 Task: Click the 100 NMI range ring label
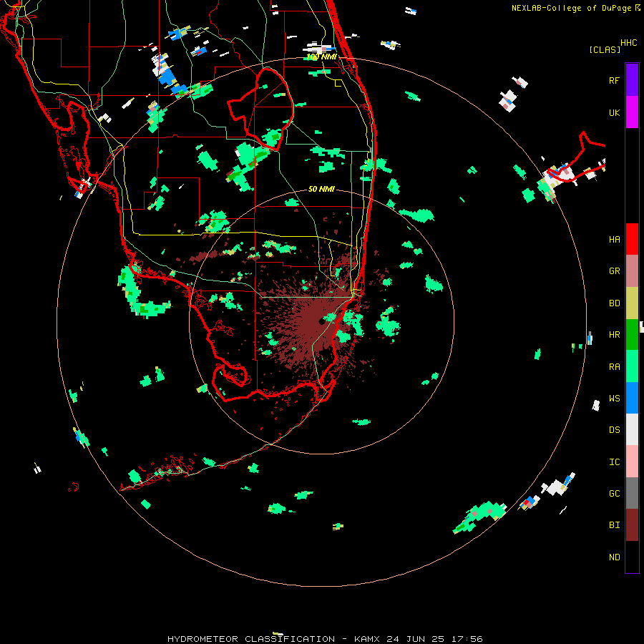coord(321,57)
